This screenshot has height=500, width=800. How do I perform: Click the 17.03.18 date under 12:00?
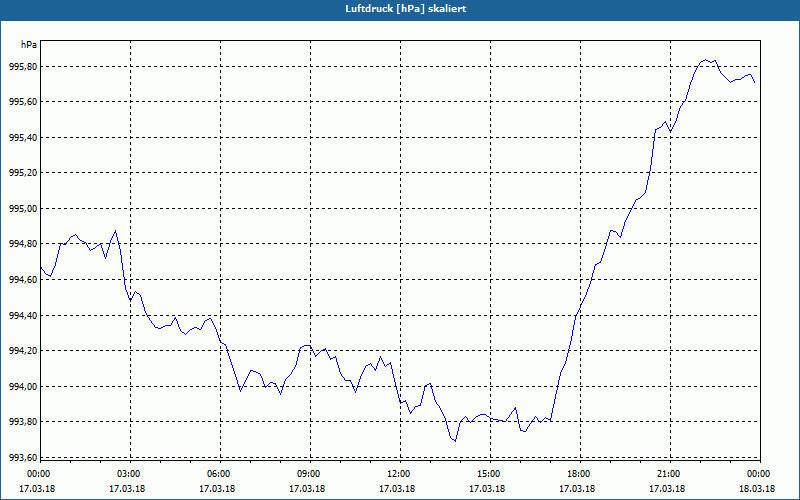397,489
